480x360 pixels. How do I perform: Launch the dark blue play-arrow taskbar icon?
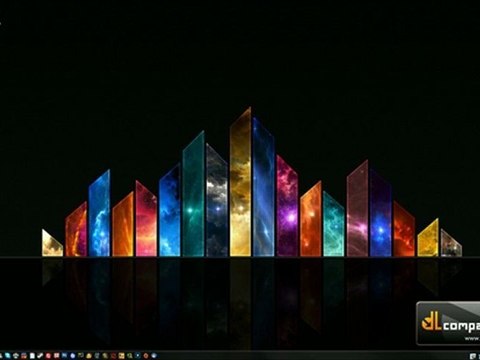pyautogui.click(x=138, y=356)
